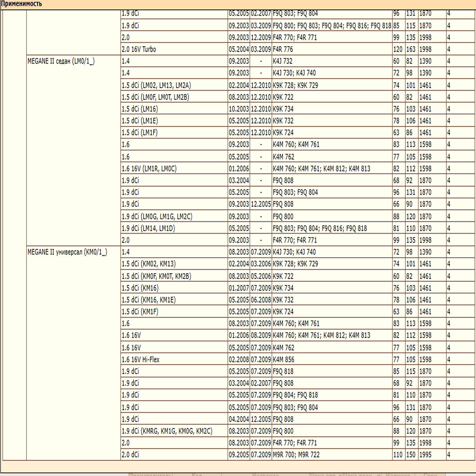Select engine code K9K 734 in LM16 row
Viewport: 476px width, 476px height.
pyautogui.click(x=283, y=109)
